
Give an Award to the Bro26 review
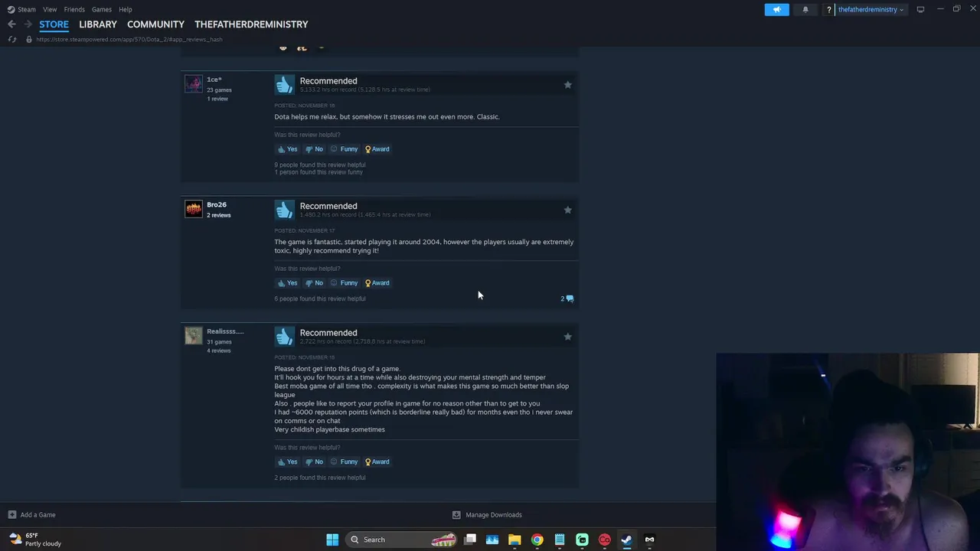pos(377,283)
